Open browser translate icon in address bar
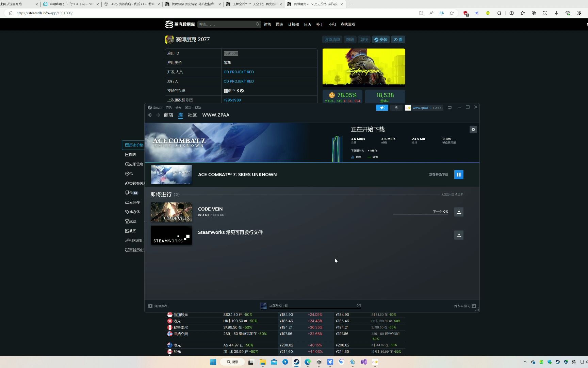The image size is (588, 368). 442,13
